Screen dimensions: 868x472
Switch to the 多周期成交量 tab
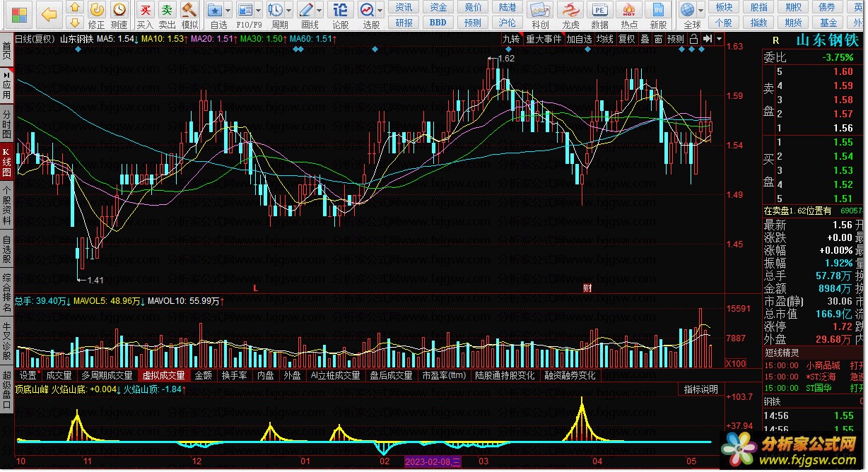[107, 375]
